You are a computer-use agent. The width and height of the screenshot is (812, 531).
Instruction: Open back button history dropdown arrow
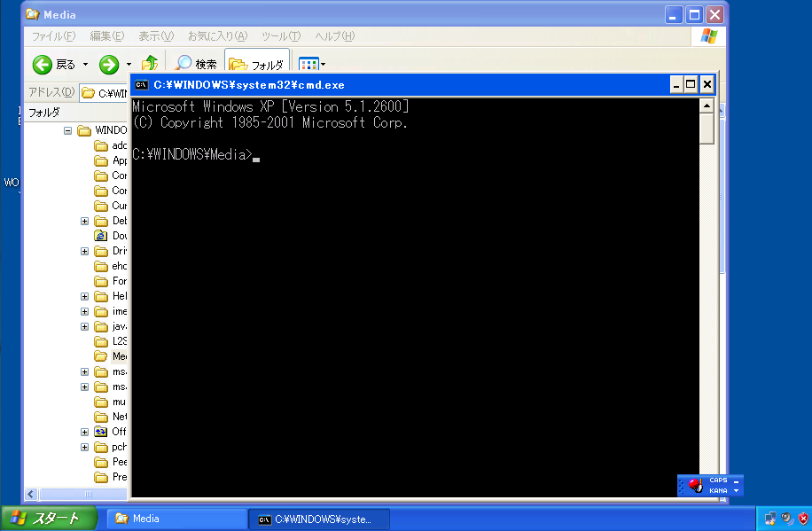[85, 65]
